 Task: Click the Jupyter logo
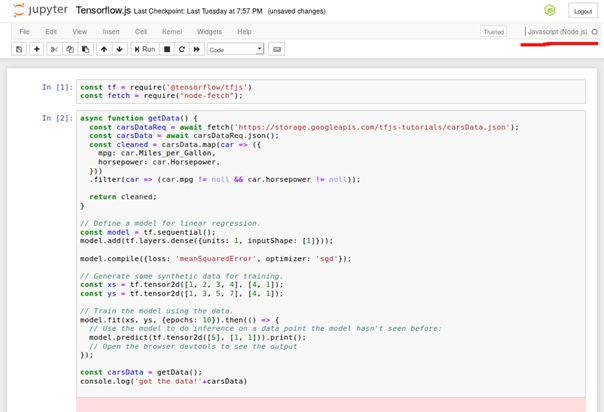40,10
